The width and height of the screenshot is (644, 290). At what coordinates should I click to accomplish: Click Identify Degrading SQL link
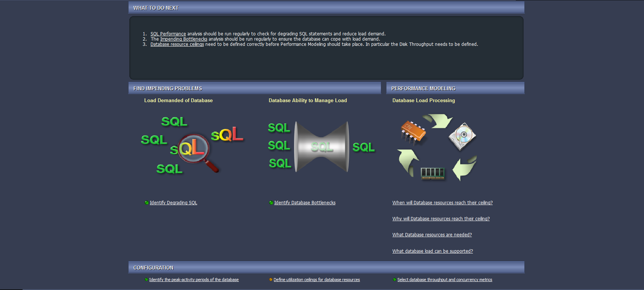173,203
